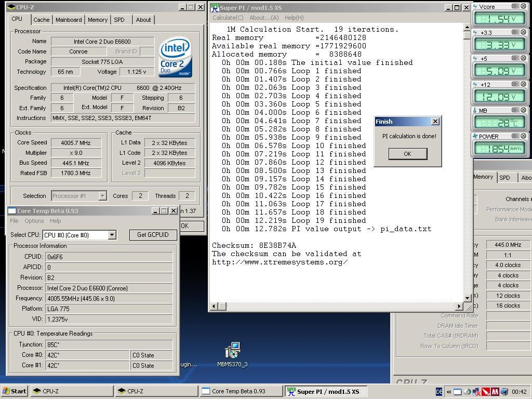This screenshot has width=532, height=399.
Task: Click the Core Speed value 4005.7 MHz
Action: tap(76, 143)
